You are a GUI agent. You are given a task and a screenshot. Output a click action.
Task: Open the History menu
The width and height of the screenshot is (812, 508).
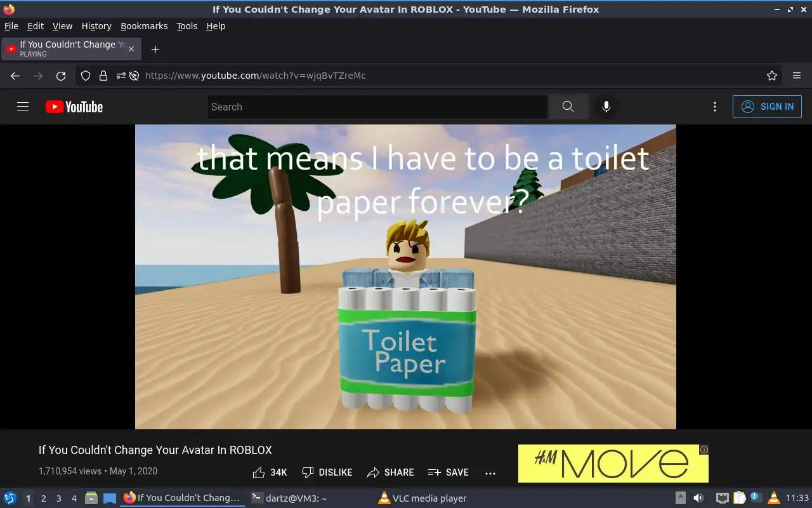(96, 26)
